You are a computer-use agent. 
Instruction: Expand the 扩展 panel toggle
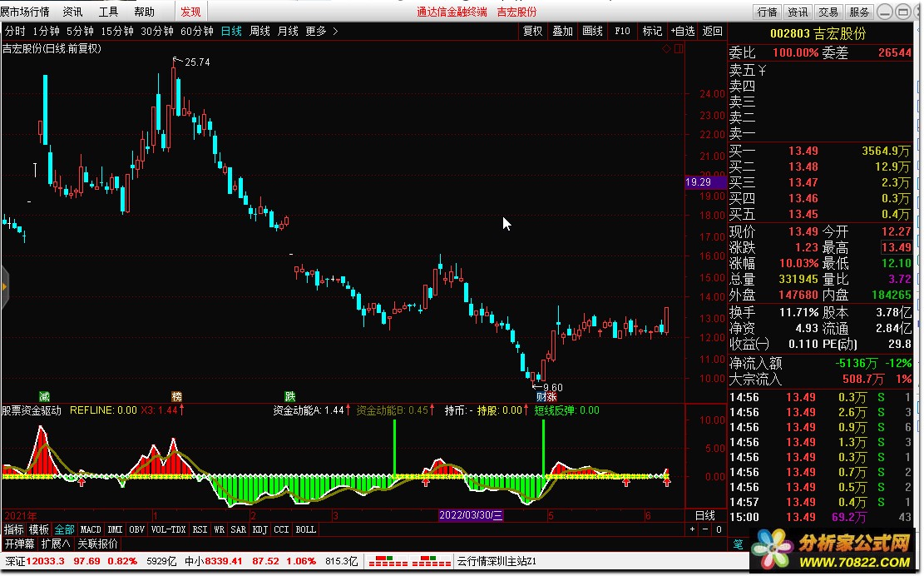56,544
